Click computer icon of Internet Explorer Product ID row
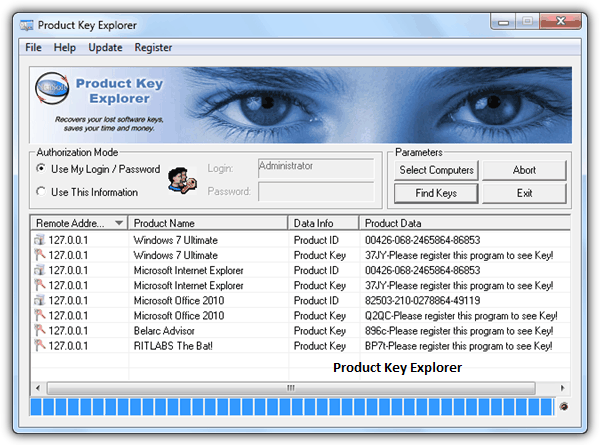The width and height of the screenshot is (600, 445). 39,270
